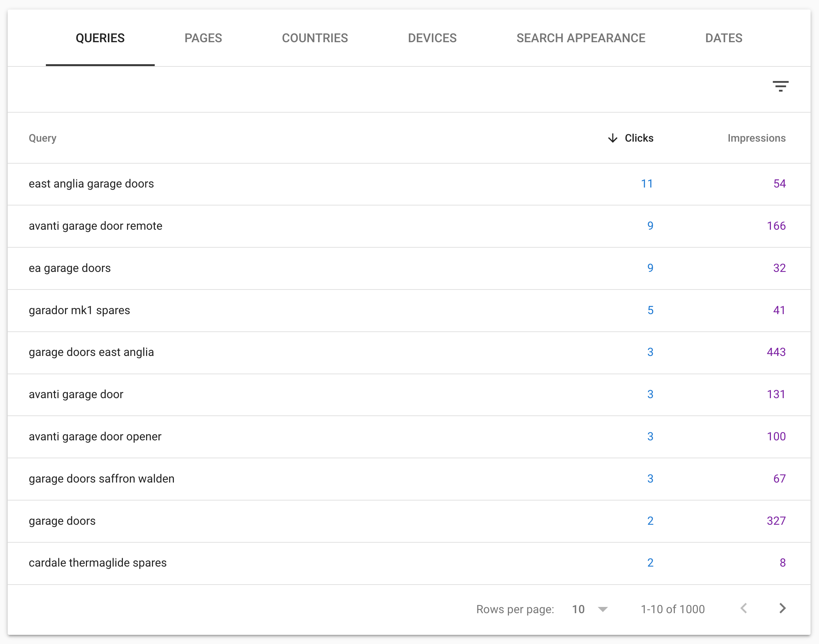Click the Clicks sort arrow icon
819x644 pixels.
(x=613, y=138)
